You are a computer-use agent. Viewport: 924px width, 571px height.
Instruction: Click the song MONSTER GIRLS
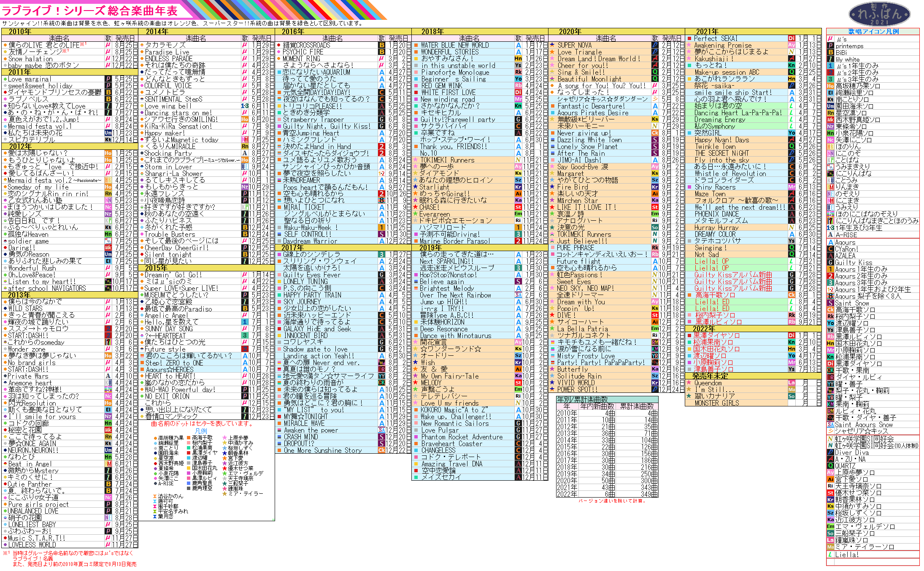point(717,403)
